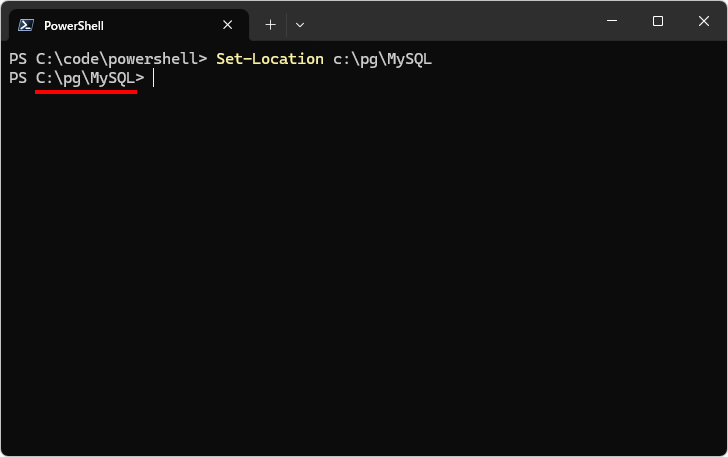Open a new tab with the plus button

(270, 25)
